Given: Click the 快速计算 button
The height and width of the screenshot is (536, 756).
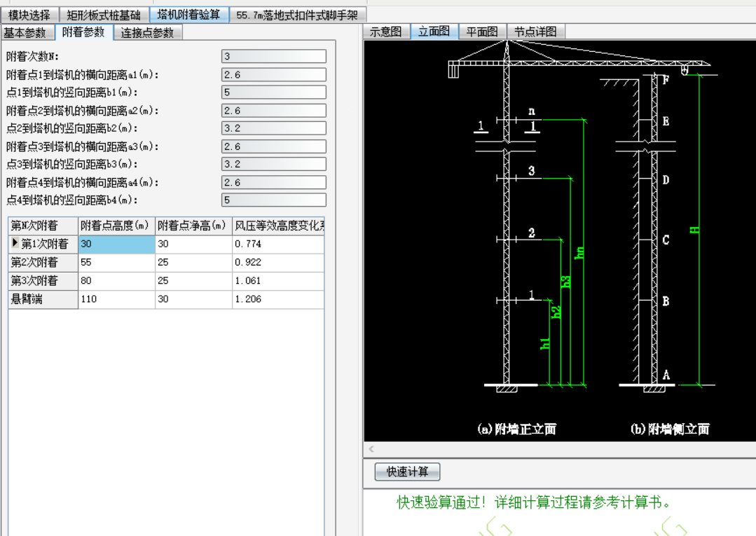Looking at the screenshot, I should [x=407, y=472].
